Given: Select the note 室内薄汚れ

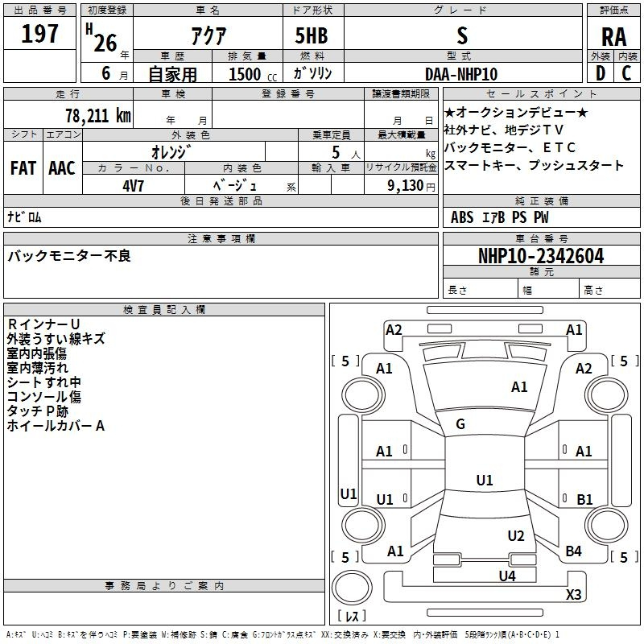Looking at the screenshot, I should [37, 368].
